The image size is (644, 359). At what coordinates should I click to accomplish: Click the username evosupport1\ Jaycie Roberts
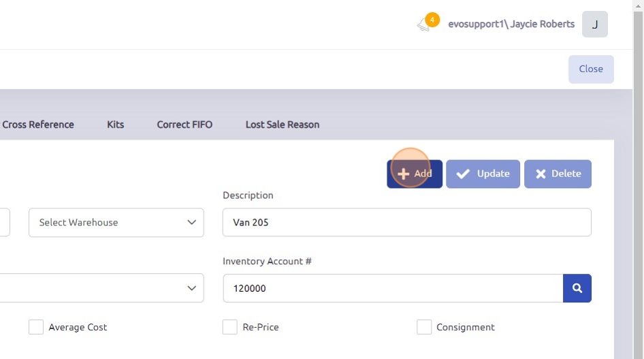tap(511, 25)
